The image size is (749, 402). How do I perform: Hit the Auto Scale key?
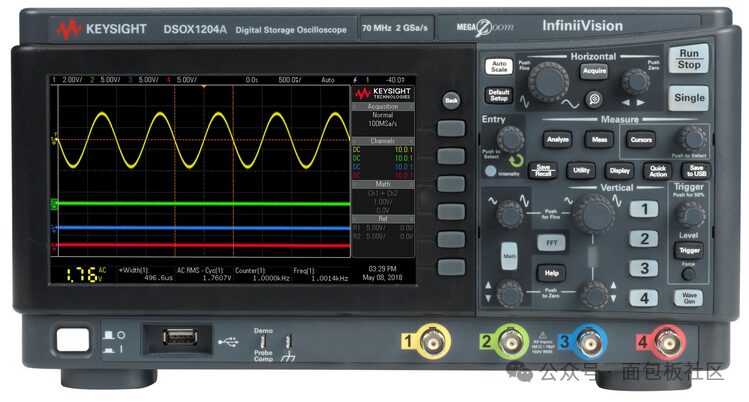[x=499, y=66]
